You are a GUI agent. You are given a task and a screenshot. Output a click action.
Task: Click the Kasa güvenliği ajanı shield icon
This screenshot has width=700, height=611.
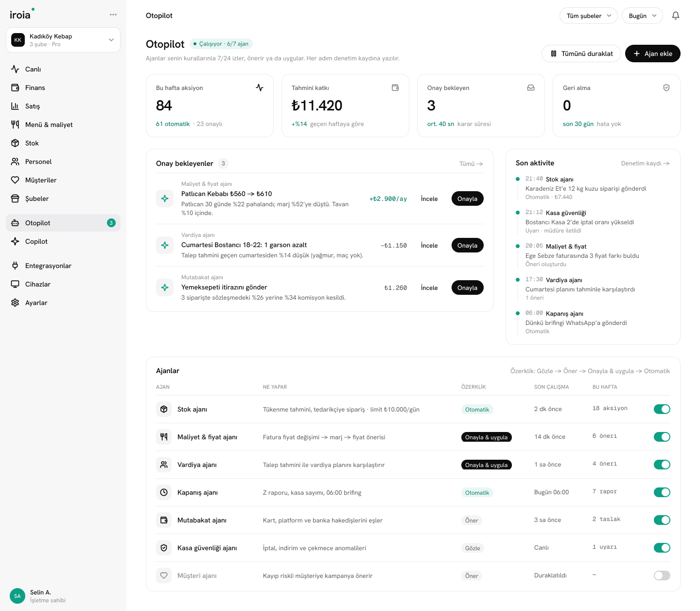tap(164, 548)
